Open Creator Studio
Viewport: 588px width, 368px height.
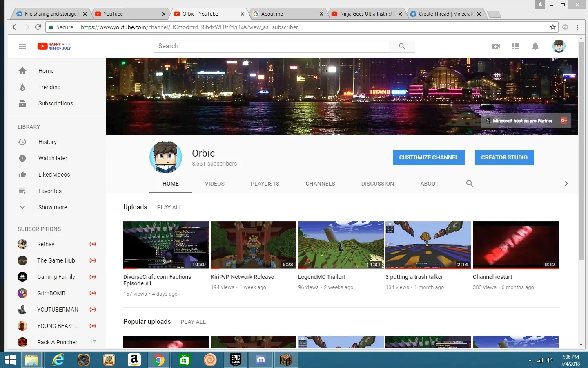coord(504,157)
